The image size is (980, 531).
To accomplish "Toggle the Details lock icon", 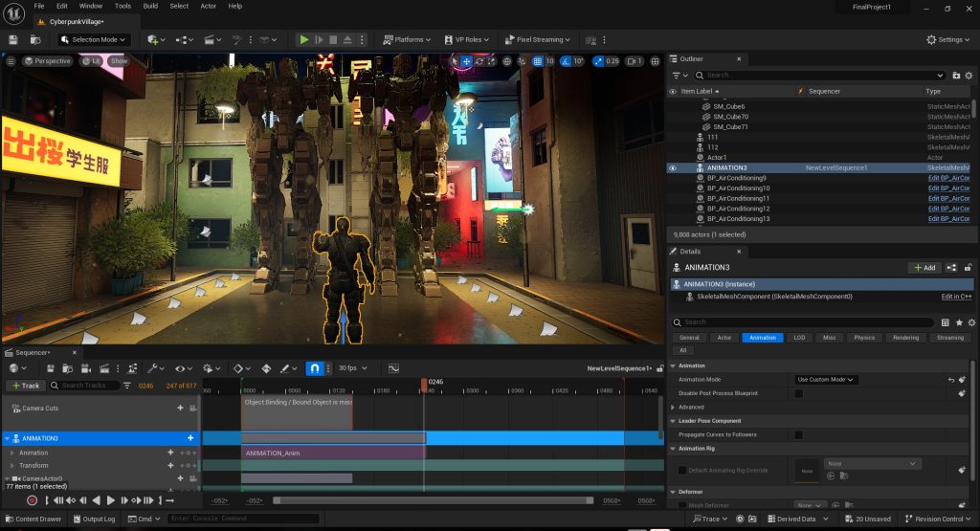I will pyautogui.click(x=968, y=267).
